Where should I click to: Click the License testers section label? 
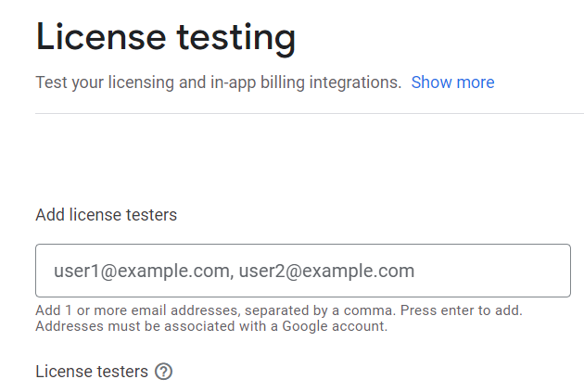pyautogui.click(x=92, y=372)
